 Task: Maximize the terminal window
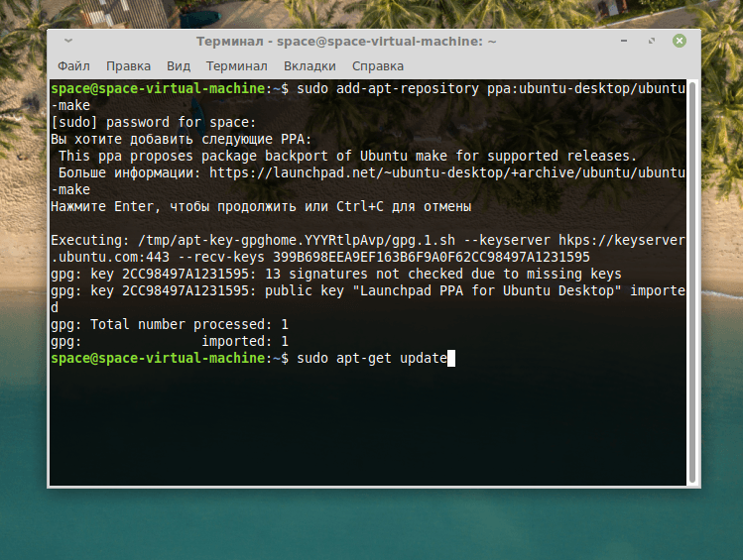652,42
